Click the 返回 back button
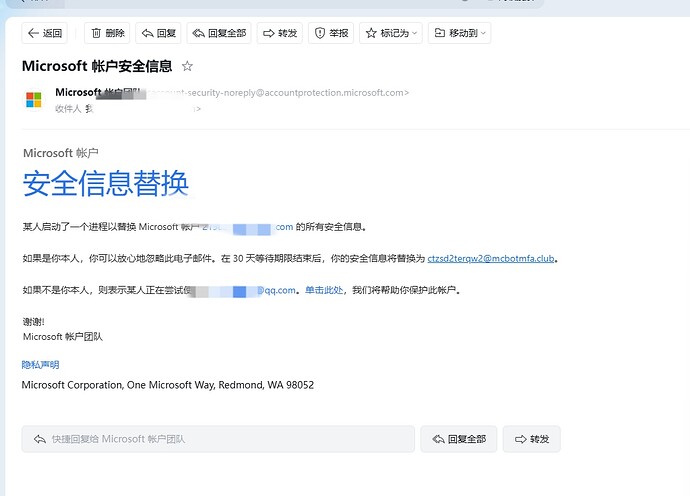This screenshot has width=690, height=496. tap(44, 33)
